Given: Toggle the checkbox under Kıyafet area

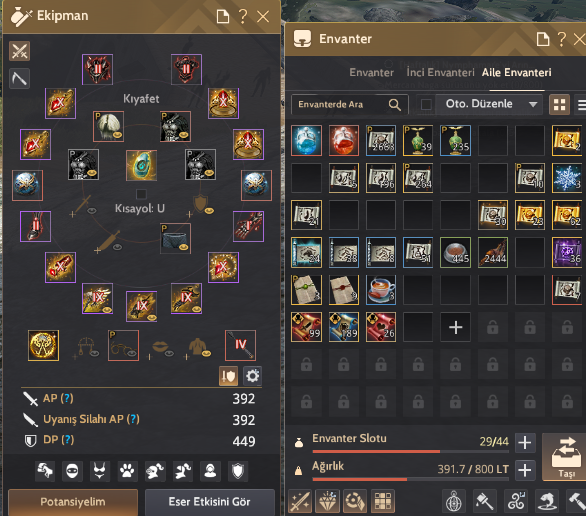Looking at the screenshot, I should tap(141, 194).
